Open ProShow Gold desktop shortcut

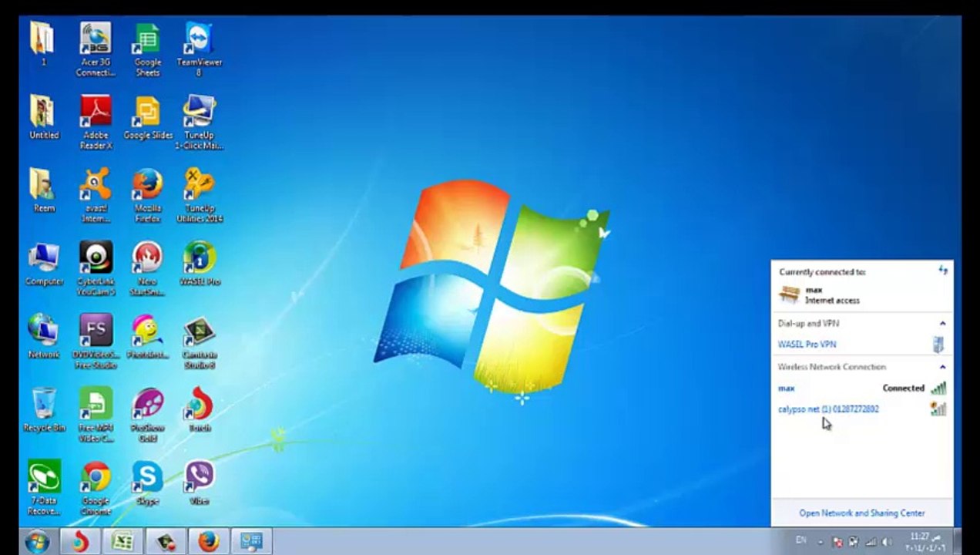pos(147,415)
